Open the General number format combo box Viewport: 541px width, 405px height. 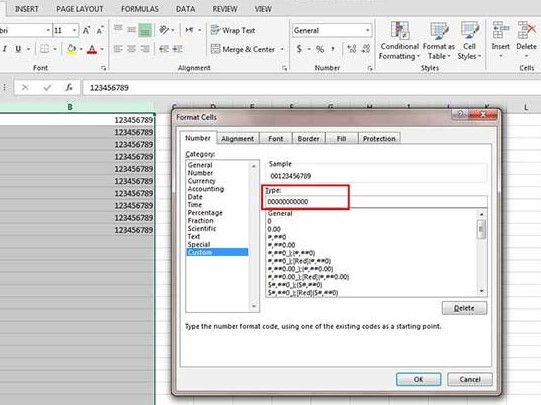[332, 30]
